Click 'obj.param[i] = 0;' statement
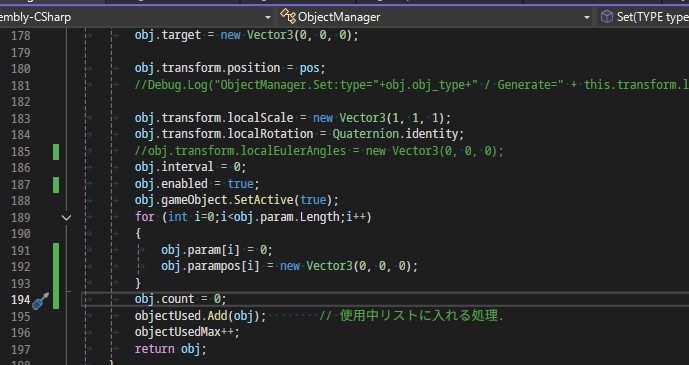Viewport: 689px width, 365px height. 217,250
